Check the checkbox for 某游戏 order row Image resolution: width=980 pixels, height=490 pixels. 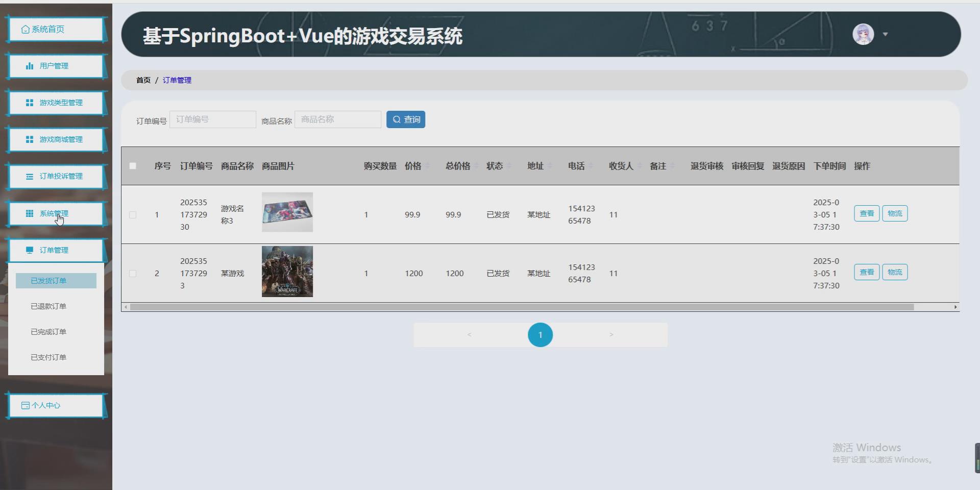pyautogui.click(x=133, y=274)
